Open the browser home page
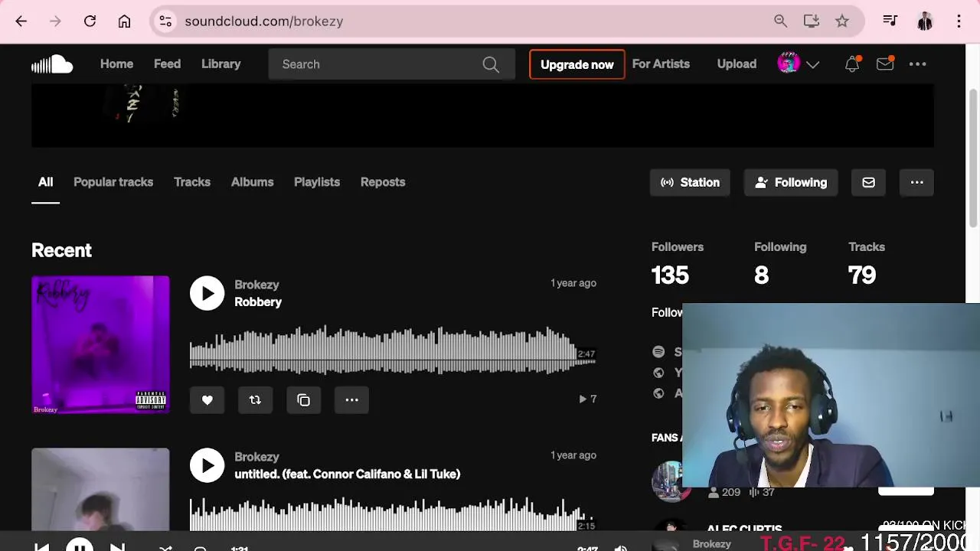The width and height of the screenshot is (980, 551). (x=124, y=21)
